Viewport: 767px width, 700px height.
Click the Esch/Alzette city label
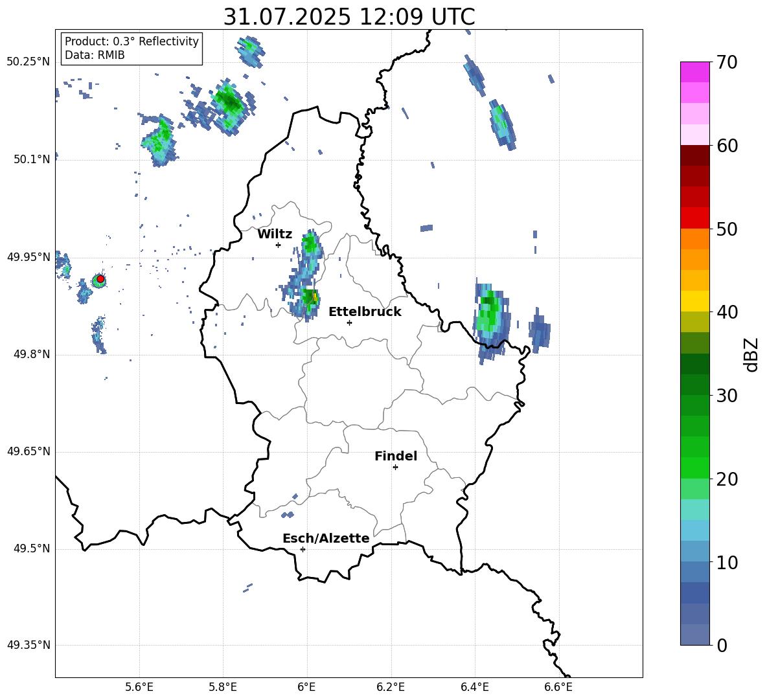[326, 539]
